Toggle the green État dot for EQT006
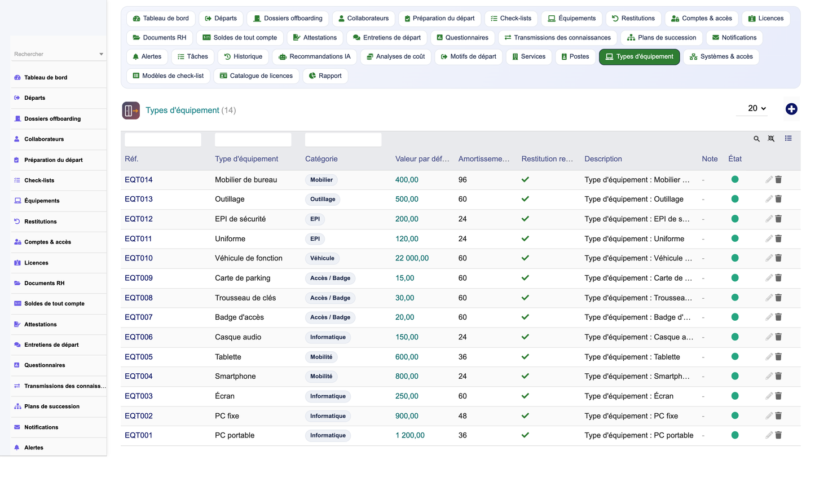The image size is (815, 504). pos(735,337)
